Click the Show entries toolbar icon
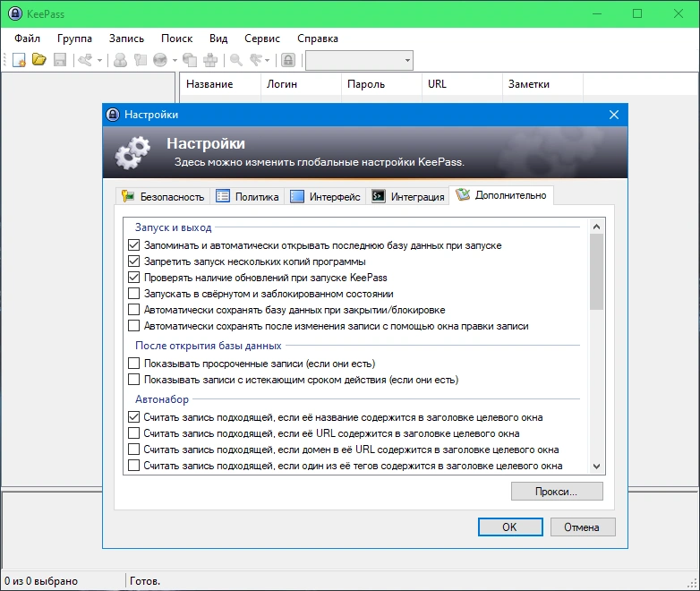This screenshot has width=700, height=591. coord(256,60)
